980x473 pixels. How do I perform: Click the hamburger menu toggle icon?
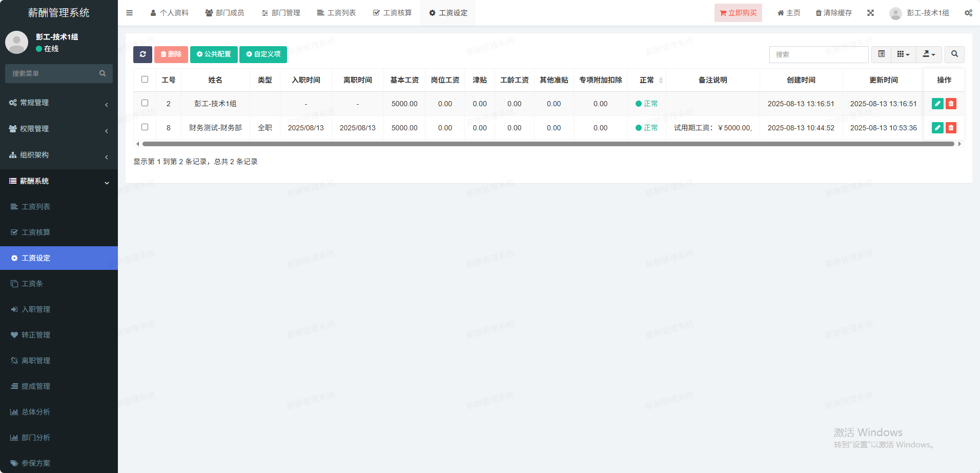click(130, 13)
